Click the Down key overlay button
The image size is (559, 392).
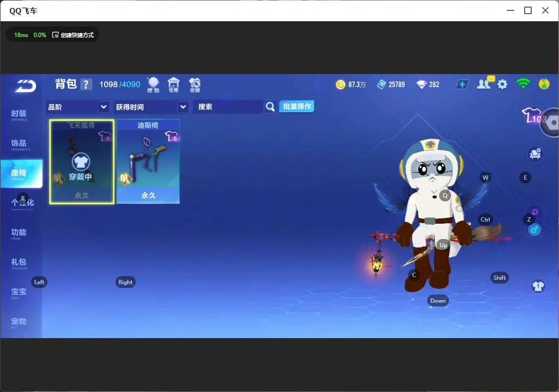tap(438, 301)
